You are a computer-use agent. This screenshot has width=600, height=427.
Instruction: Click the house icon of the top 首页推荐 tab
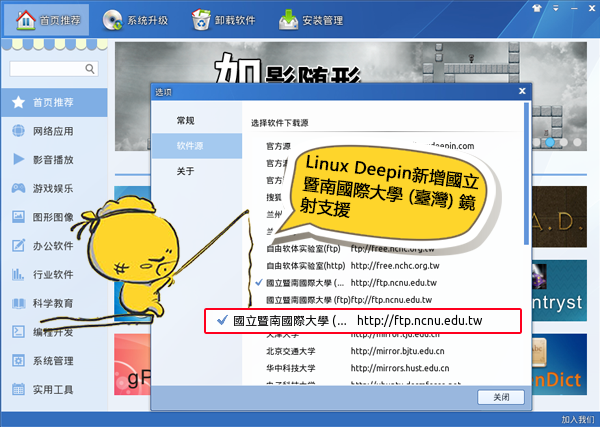[x=26, y=20]
